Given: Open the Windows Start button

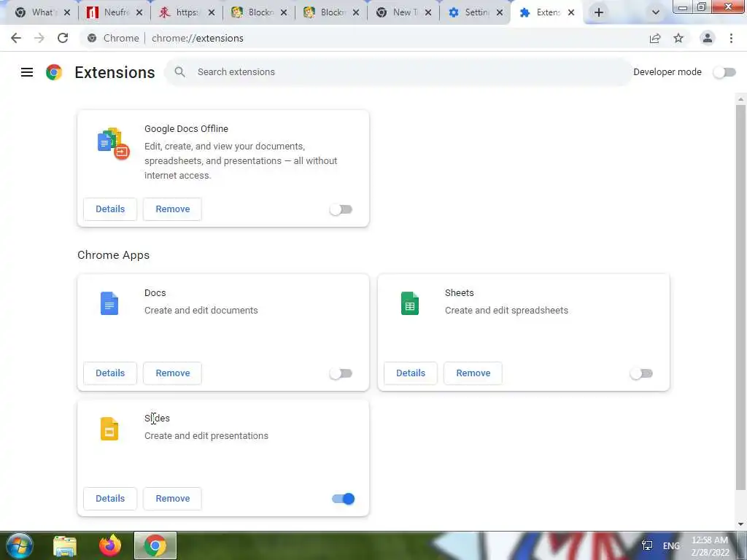Looking at the screenshot, I should [19, 545].
